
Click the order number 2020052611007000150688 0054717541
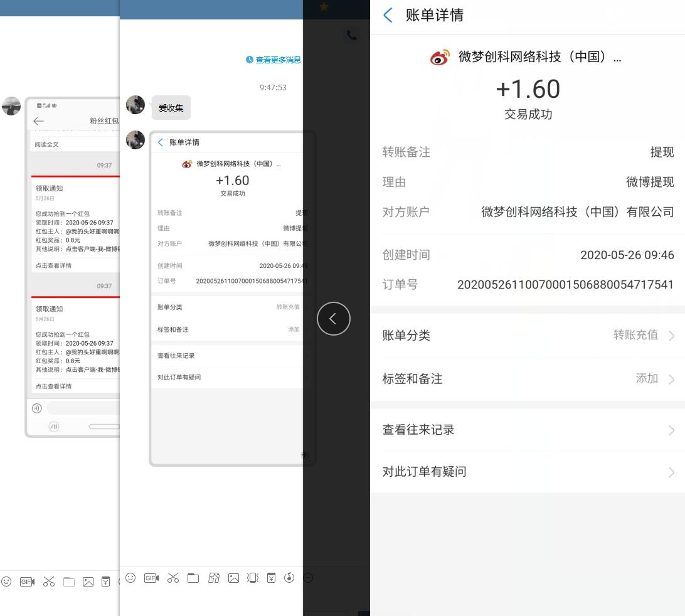click(565, 285)
